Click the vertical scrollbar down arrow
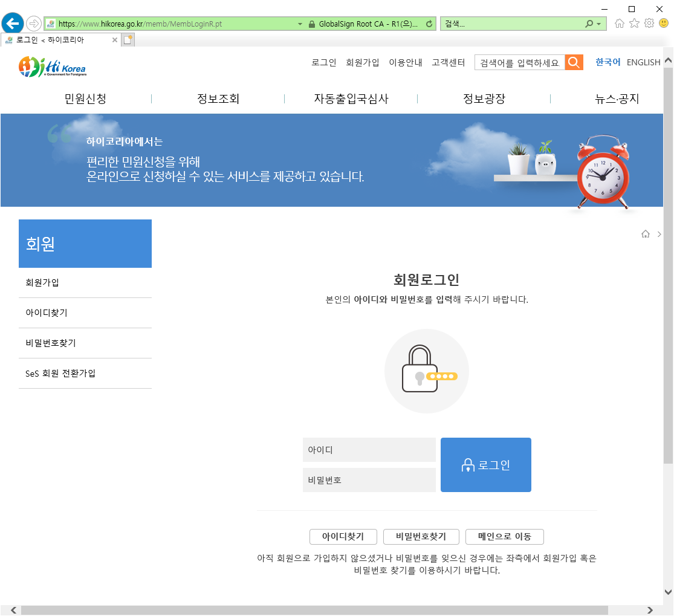Image resolution: width=674 pixels, height=616 pixels. (x=668, y=592)
